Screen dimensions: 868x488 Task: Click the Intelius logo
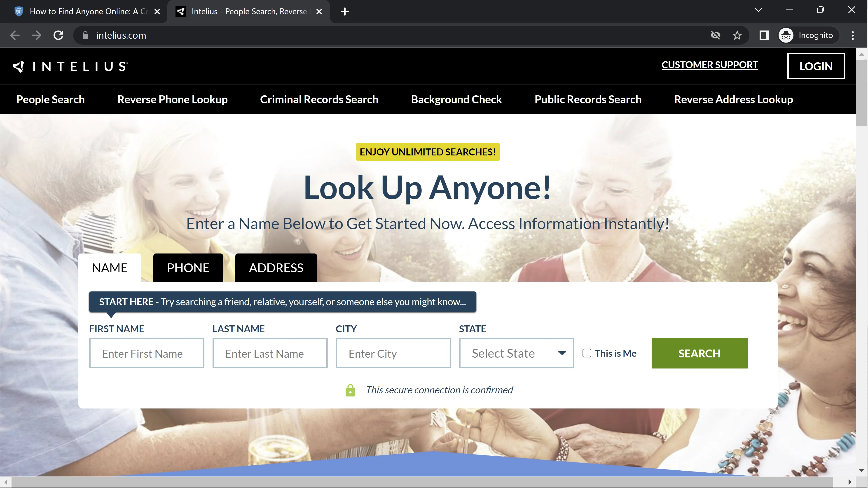(x=70, y=66)
